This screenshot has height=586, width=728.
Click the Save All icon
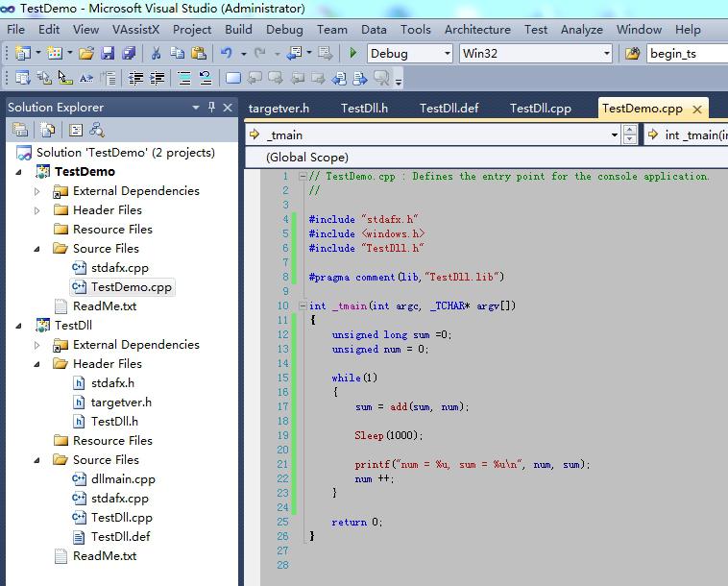pyautogui.click(x=129, y=54)
